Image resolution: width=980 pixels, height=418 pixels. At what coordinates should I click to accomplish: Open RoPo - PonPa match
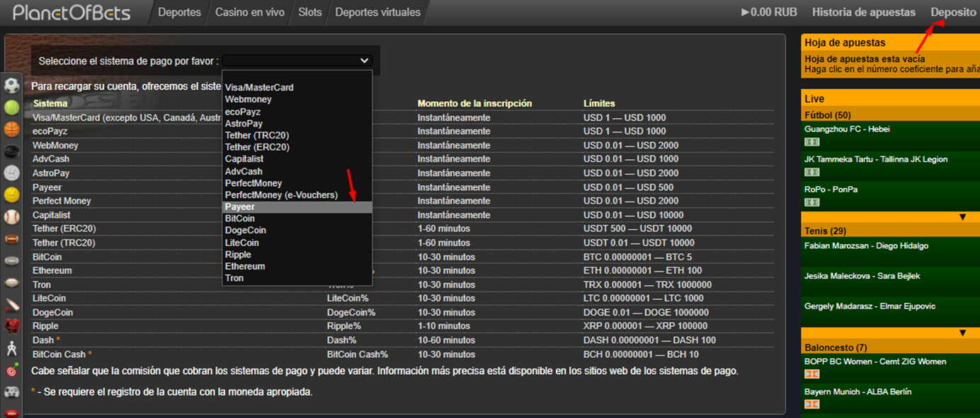pyautogui.click(x=831, y=190)
